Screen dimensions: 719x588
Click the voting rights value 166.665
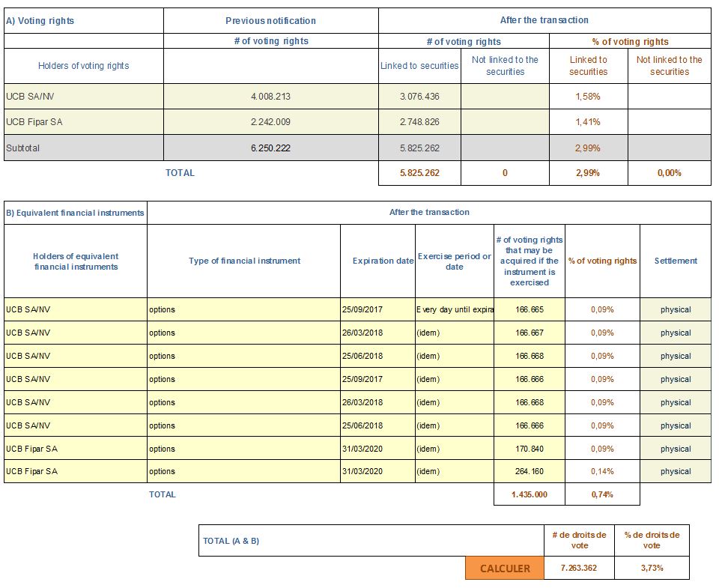click(x=530, y=309)
